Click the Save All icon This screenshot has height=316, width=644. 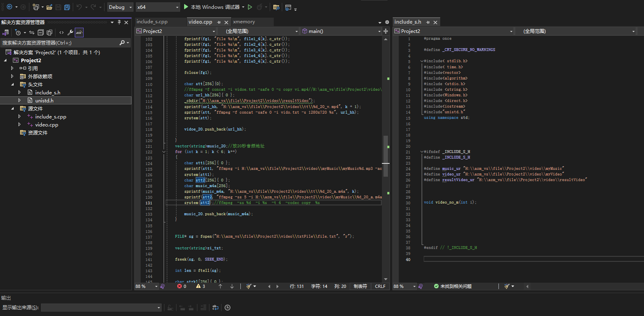tap(67, 7)
